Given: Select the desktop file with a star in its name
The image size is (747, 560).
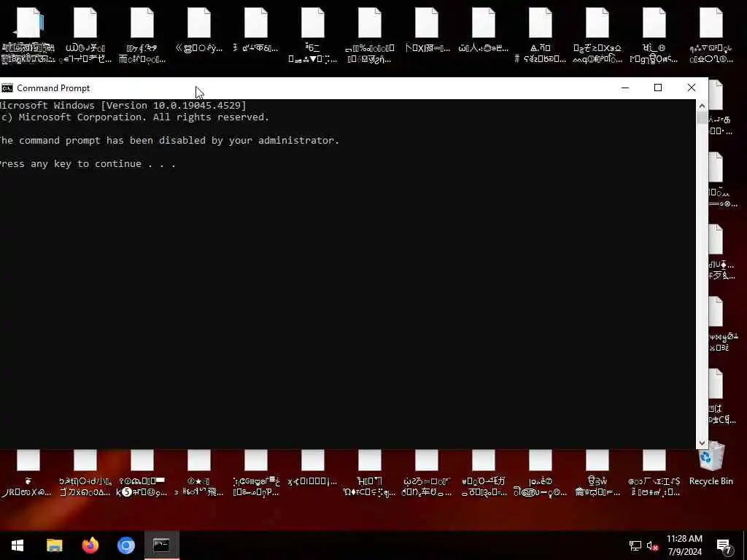Looking at the screenshot, I should click(198, 472).
